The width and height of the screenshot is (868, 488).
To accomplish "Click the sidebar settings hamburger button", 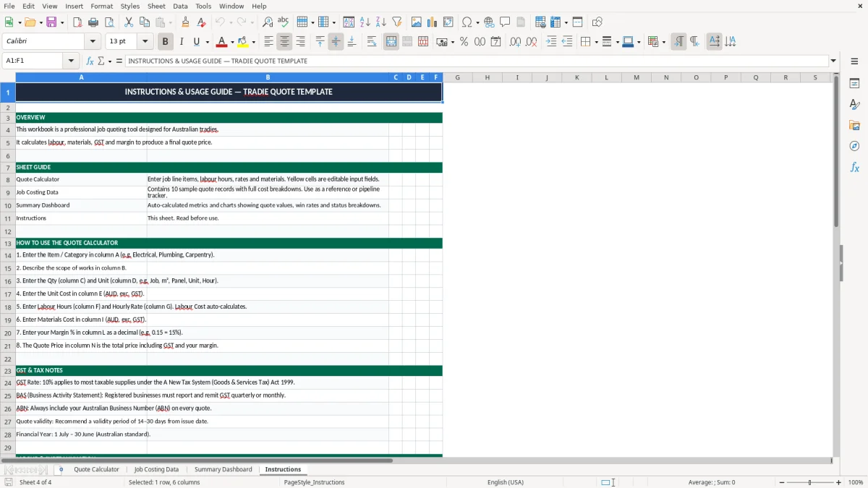I will [x=854, y=61].
